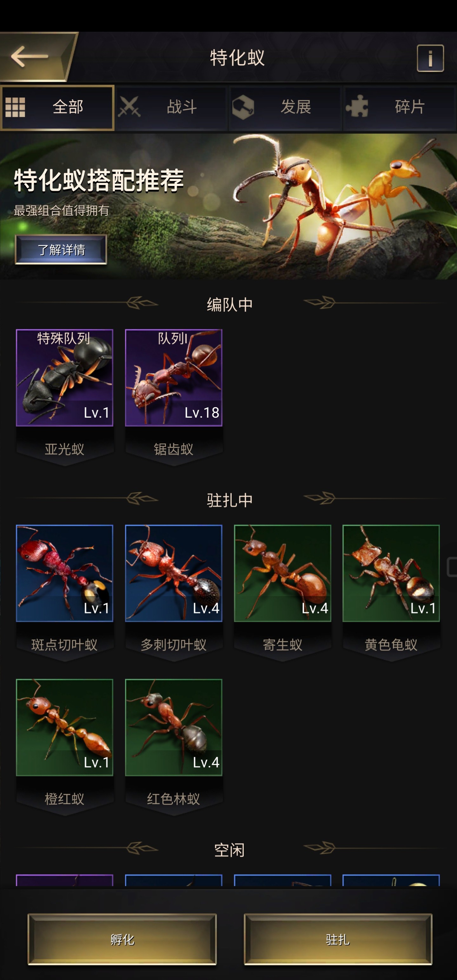Tap the grid icon on the 全部 tab
The height and width of the screenshot is (980, 457).
(15, 107)
